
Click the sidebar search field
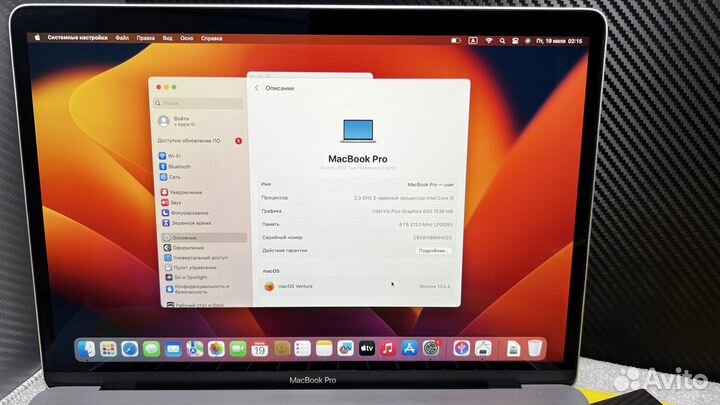coord(198,103)
